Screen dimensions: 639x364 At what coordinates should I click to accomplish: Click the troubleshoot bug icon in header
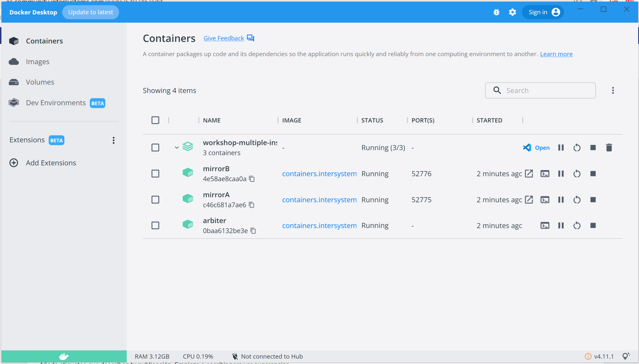click(496, 12)
